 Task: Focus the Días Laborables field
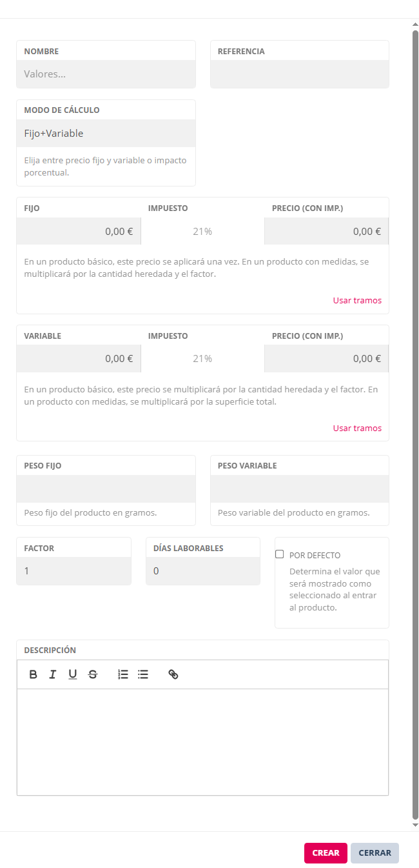point(203,571)
